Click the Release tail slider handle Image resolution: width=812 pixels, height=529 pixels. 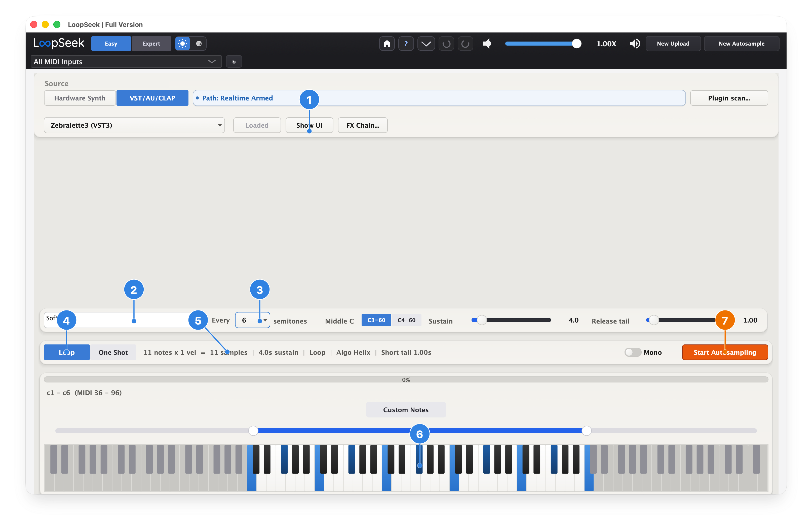[x=653, y=320]
